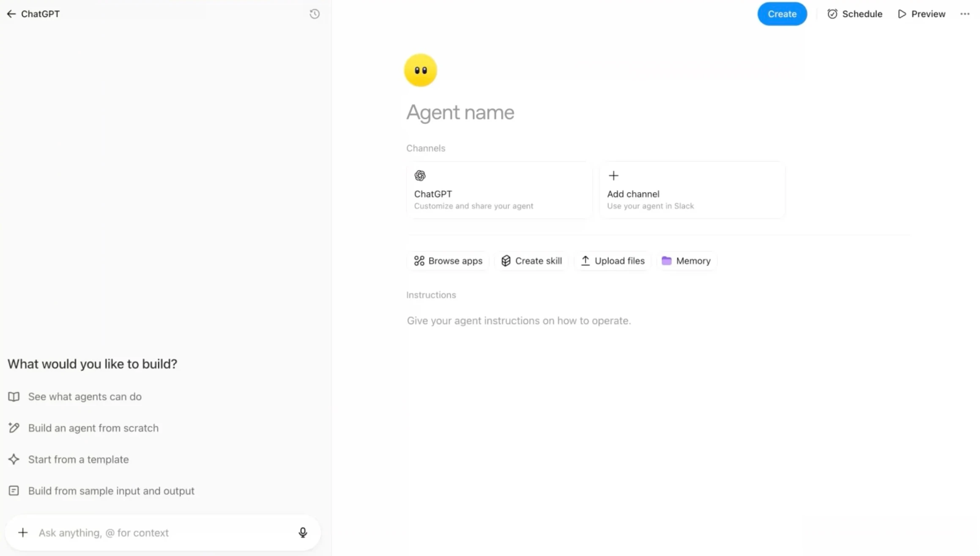Create the agent
980x556 pixels.
(x=782, y=14)
